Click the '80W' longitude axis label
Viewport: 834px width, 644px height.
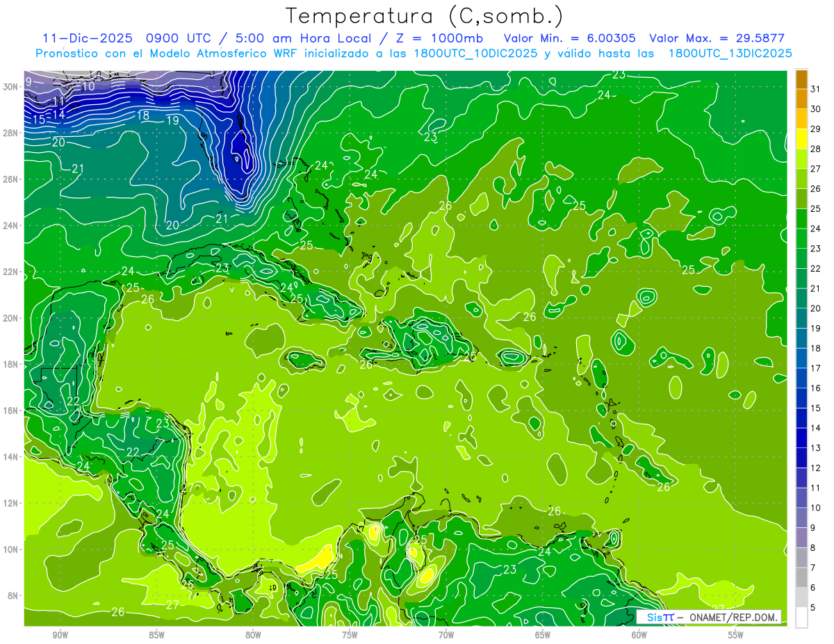[x=253, y=635]
